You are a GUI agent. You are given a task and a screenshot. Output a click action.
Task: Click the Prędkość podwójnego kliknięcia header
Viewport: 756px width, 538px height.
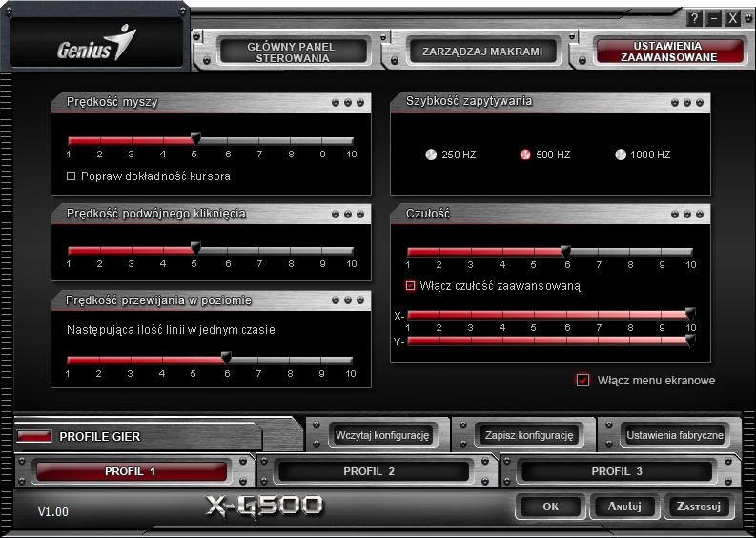[x=211, y=214]
